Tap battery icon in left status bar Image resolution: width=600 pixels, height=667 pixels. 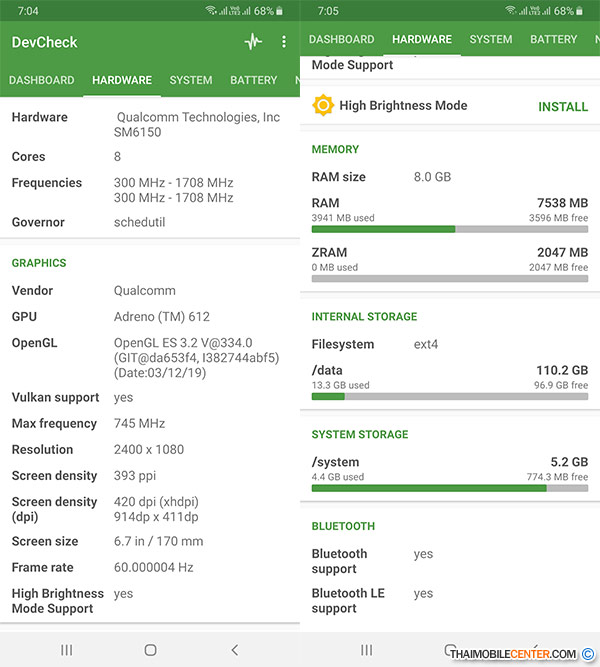[x=279, y=11]
